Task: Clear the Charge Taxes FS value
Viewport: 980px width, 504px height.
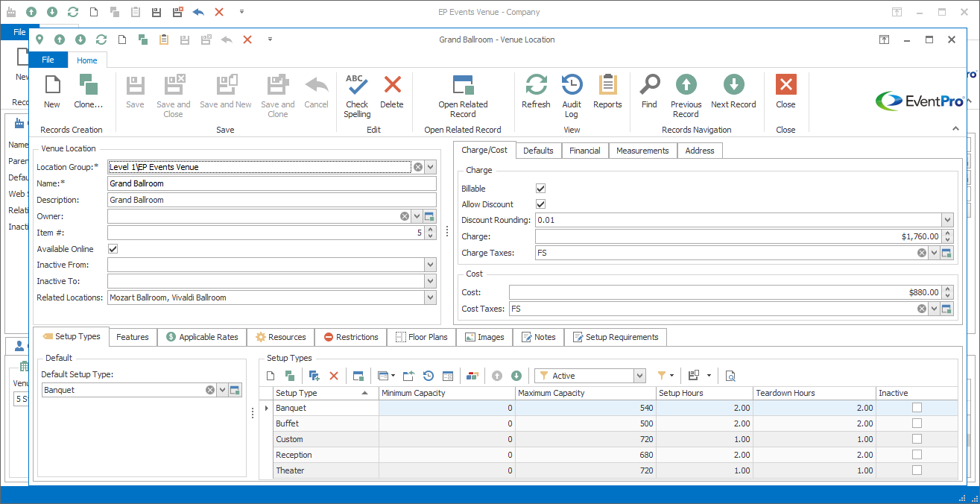Action: click(x=922, y=253)
